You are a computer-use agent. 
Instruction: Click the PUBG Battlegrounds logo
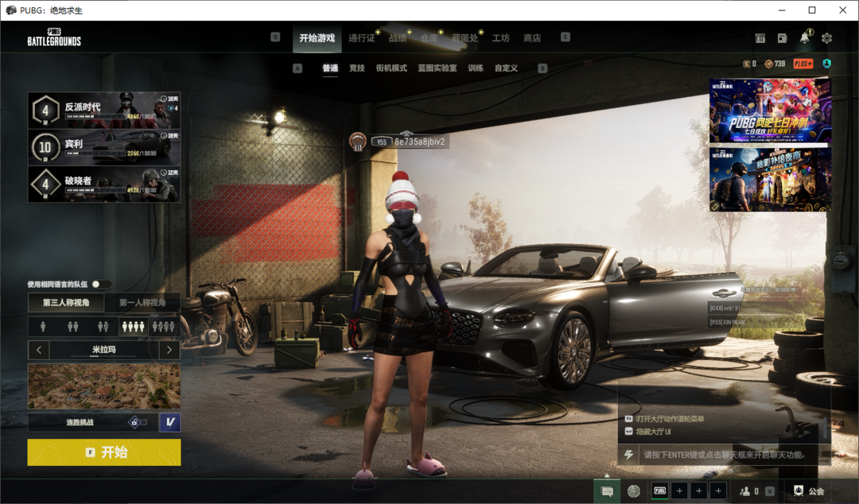point(54,37)
